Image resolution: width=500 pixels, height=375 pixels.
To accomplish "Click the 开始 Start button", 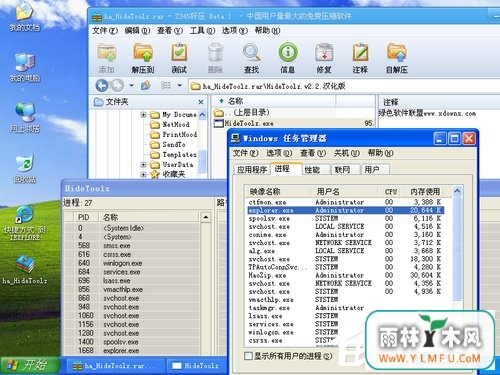I will pyautogui.click(x=29, y=365).
